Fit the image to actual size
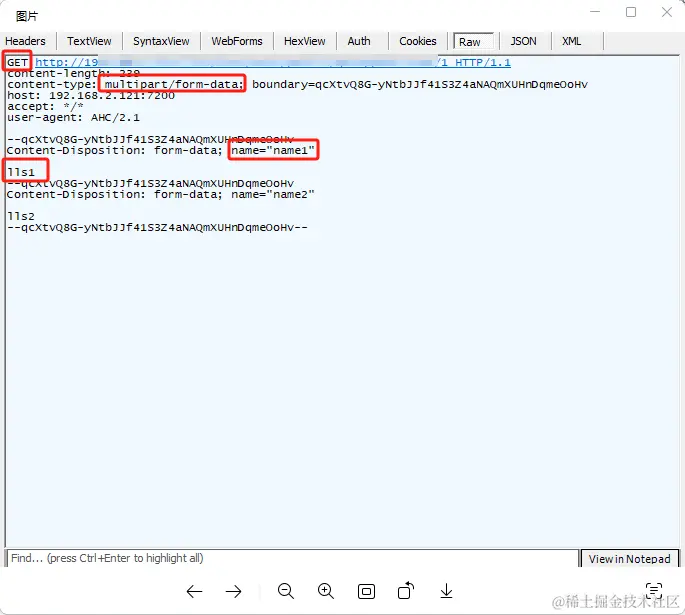Image resolution: width=685 pixels, height=615 pixels. [x=366, y=592]
